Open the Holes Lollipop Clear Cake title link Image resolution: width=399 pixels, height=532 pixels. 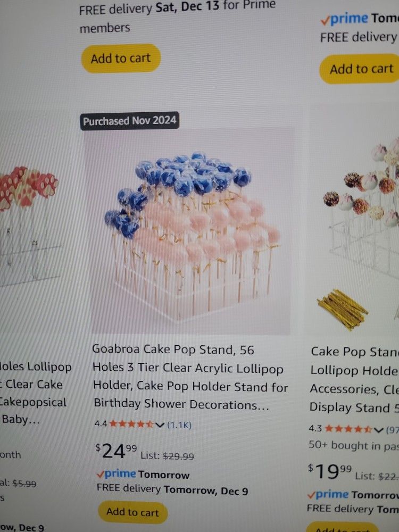coord(35,393)
